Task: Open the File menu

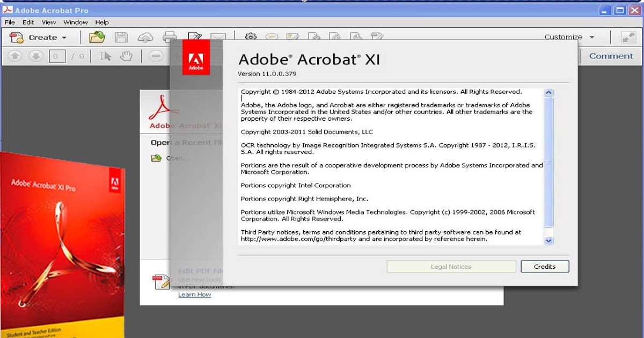Action: pyautogui.click(x=10, y=22)
